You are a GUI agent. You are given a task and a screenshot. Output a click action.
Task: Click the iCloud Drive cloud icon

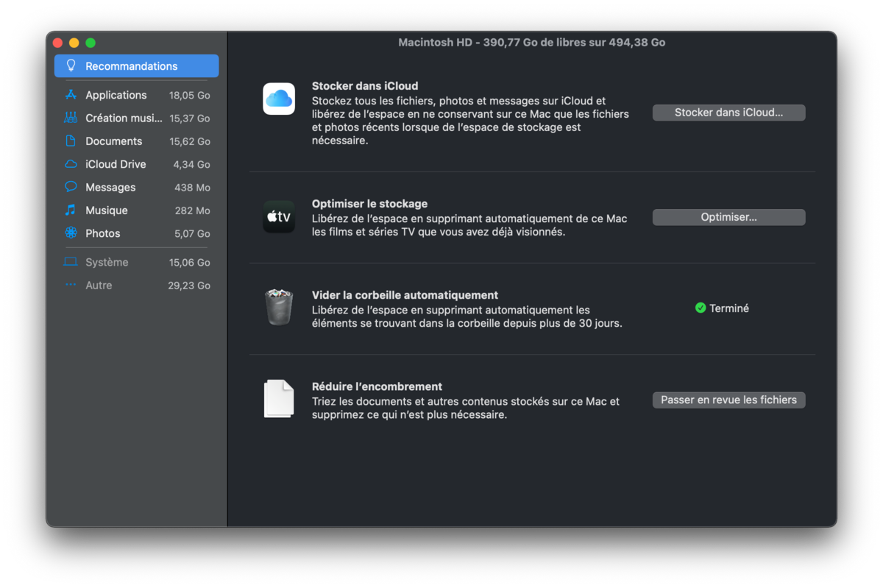coord(71,164)
